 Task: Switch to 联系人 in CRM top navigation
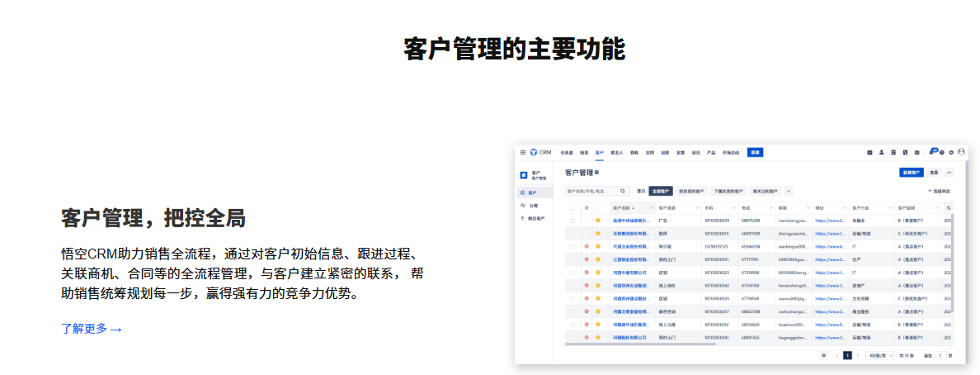tap(617, 152)
